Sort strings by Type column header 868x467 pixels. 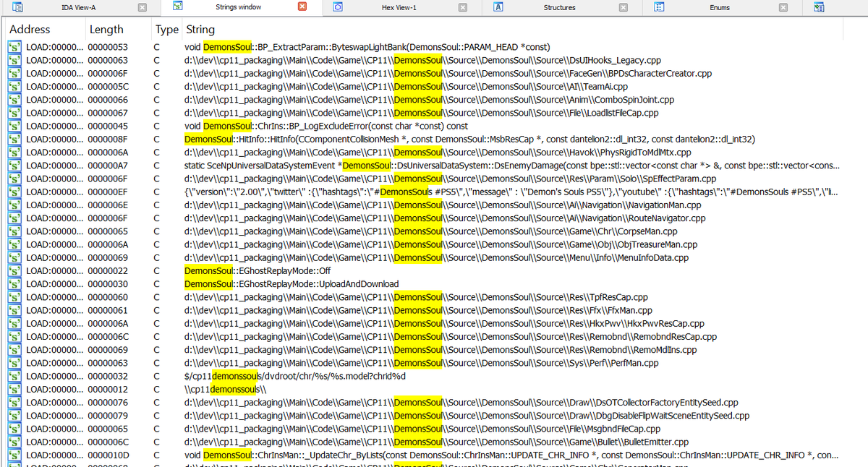point(167,30)
